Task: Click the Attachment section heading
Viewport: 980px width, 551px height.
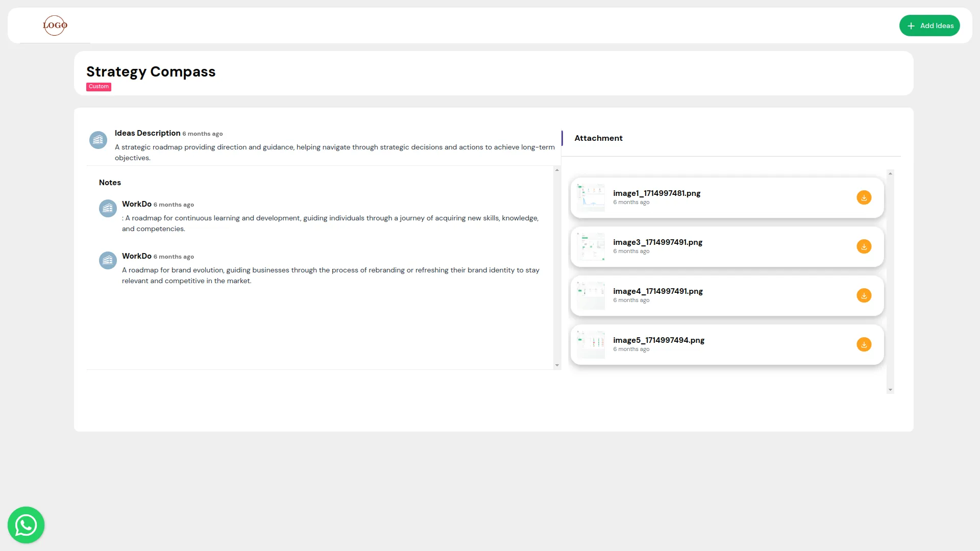Action: 598,138
